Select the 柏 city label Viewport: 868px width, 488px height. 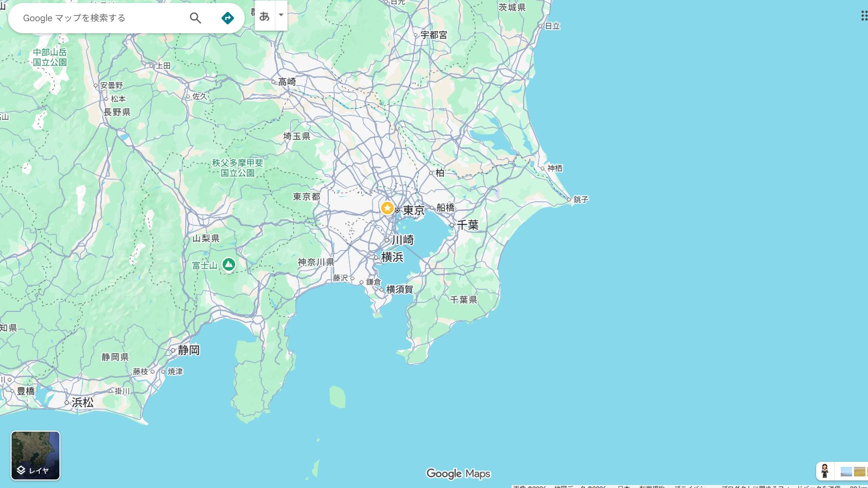pyautogui.click(x=440, y=173)
